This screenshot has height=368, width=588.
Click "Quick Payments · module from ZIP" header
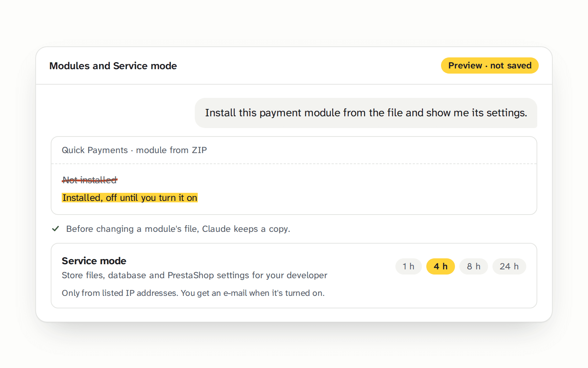pyautogui.click(x=134, y=150)
